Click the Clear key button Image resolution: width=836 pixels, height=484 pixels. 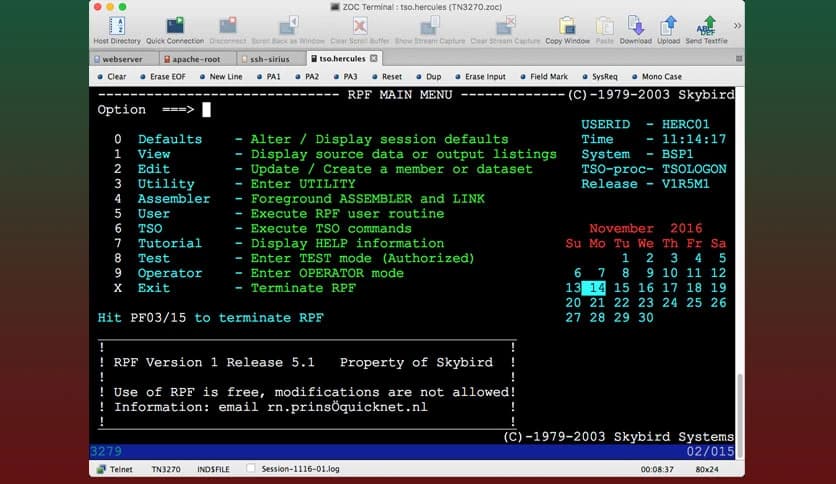112,77
